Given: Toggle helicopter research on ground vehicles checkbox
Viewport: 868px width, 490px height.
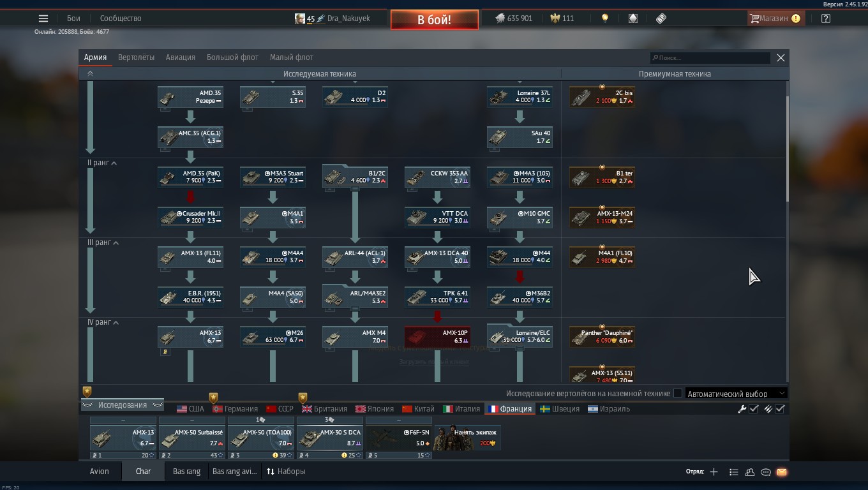Looking at the screenshot, I should point(678,394).
